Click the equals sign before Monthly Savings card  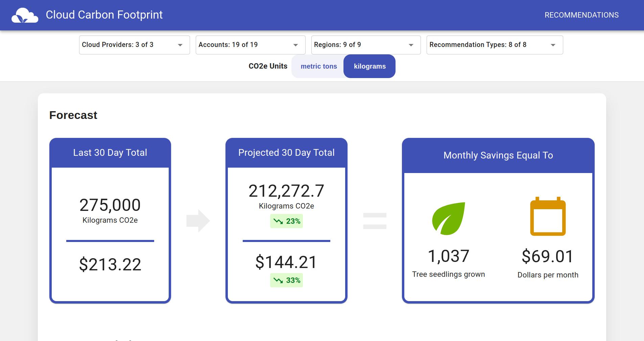click(x=374, y=220)
